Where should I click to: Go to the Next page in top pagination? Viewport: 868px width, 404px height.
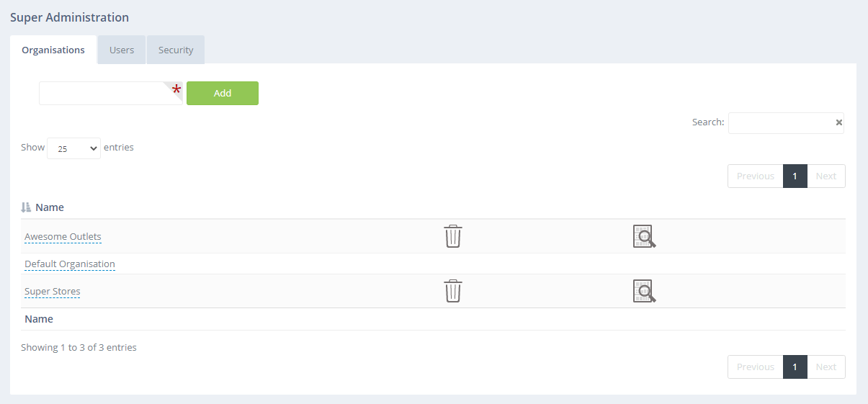(x=826, y=176)
